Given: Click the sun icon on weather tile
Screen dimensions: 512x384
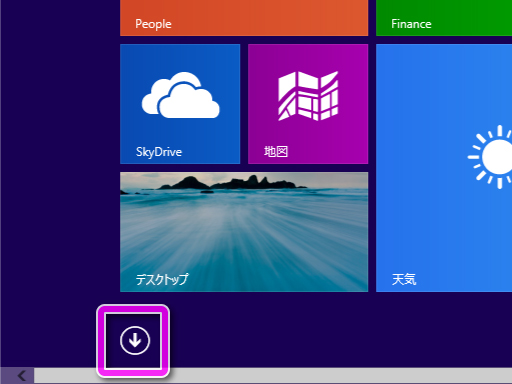Looking at the screenshot, I should click(490, 157).
